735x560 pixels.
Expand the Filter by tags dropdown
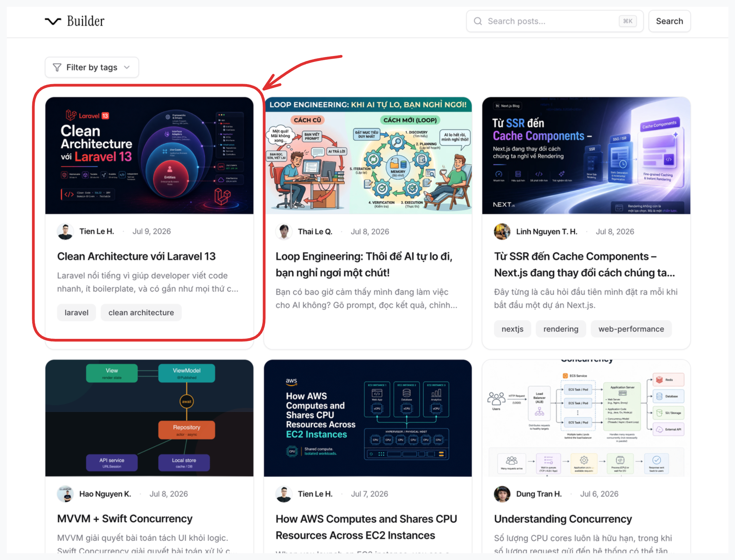[92, 67]
